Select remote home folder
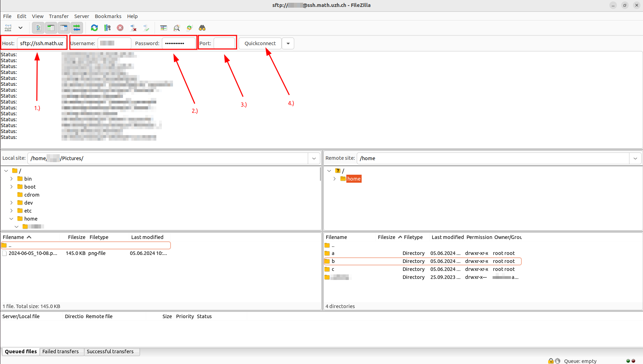This screenshot has width=643, height=364. pyautogui.click(x=354, y=179)
